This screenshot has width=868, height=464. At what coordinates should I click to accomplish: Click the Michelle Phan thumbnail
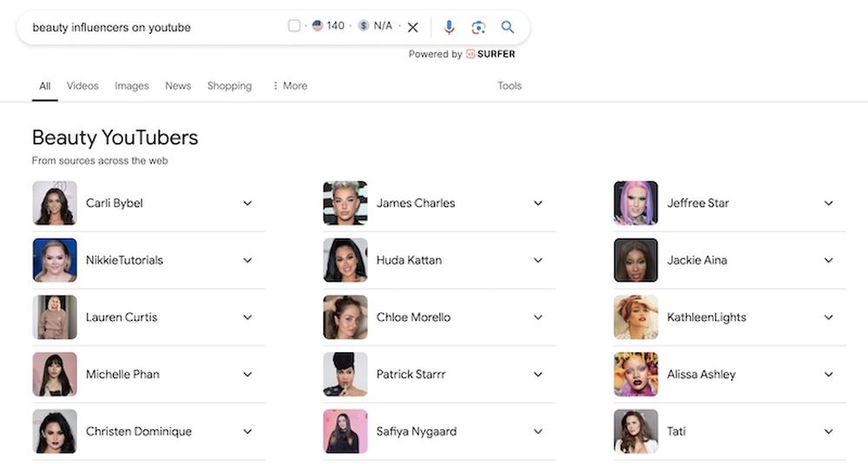point(55,374)
